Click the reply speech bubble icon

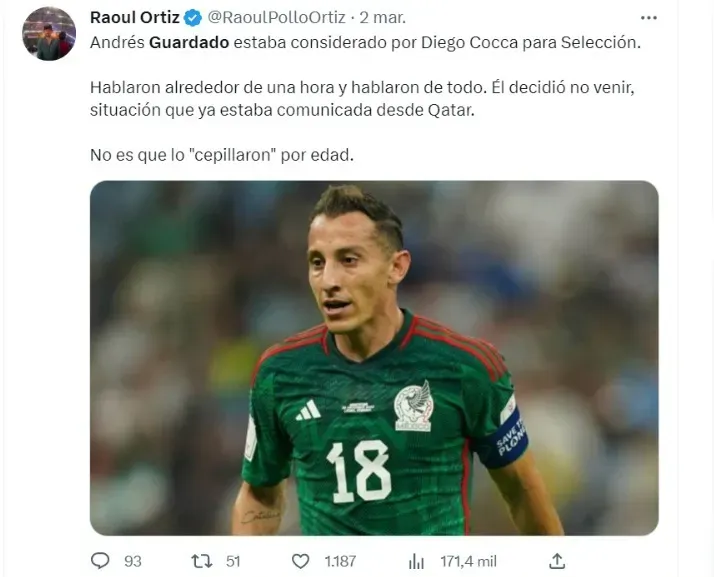tap(100, 561)
